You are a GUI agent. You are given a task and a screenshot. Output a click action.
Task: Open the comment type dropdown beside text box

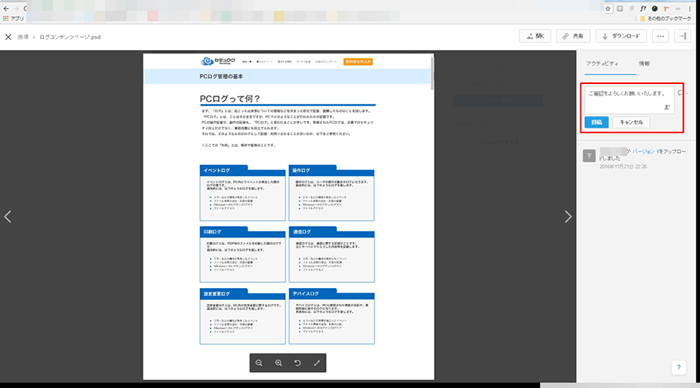[682, 93]
